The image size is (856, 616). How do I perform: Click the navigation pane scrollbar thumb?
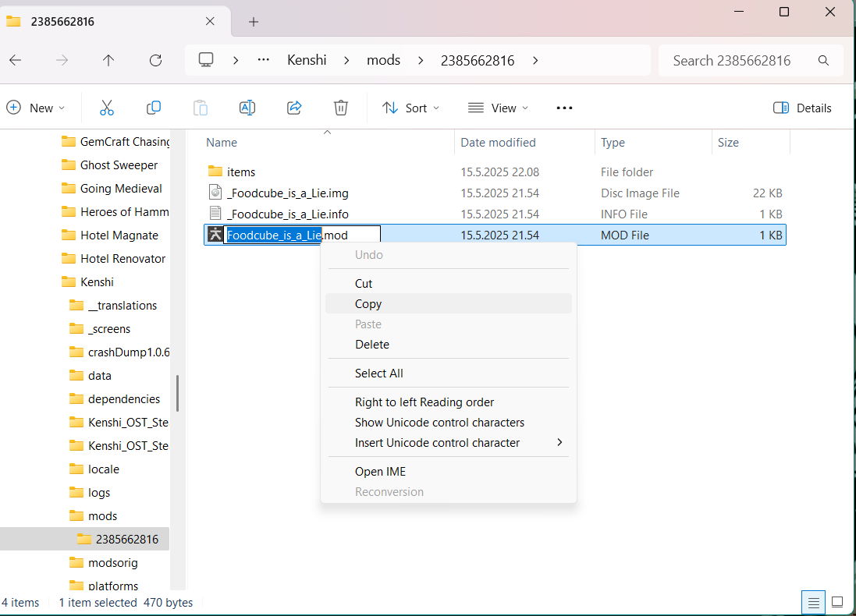point(177,394)
